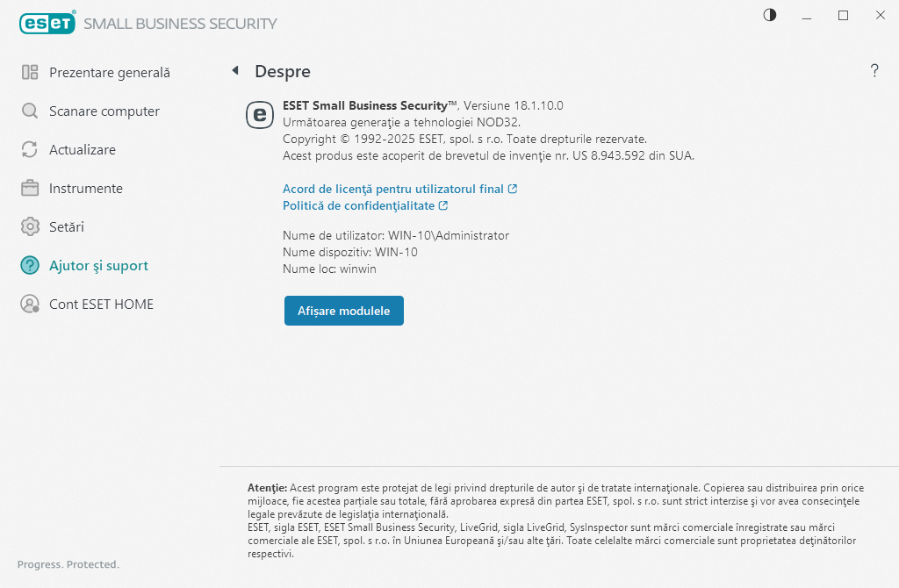Click the Copyright 1992-2025 ESET line
The height and width of the screenshot is (588, 899).
464,140
